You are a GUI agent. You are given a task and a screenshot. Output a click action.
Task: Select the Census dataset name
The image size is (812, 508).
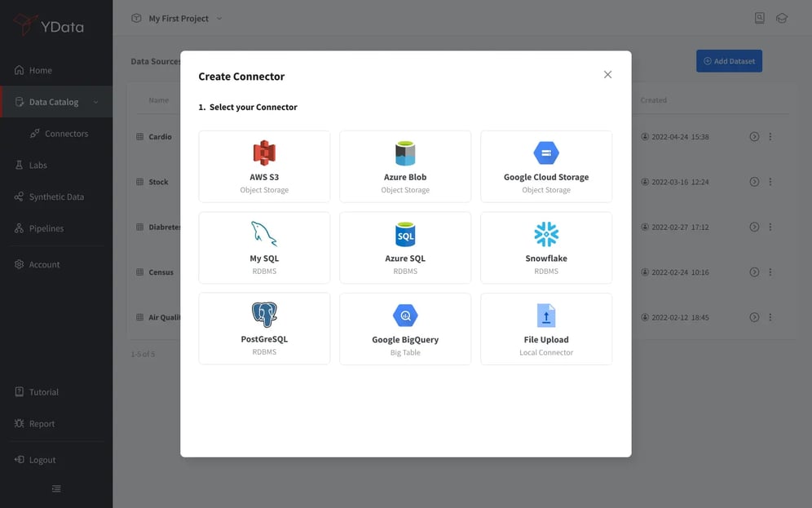[161, 272]
